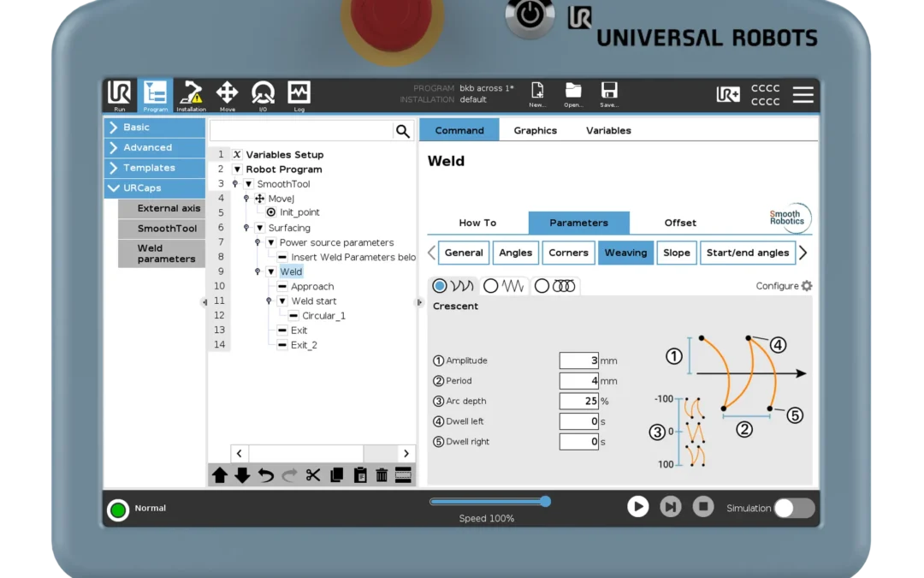Click the Play program button

[637, 507]
